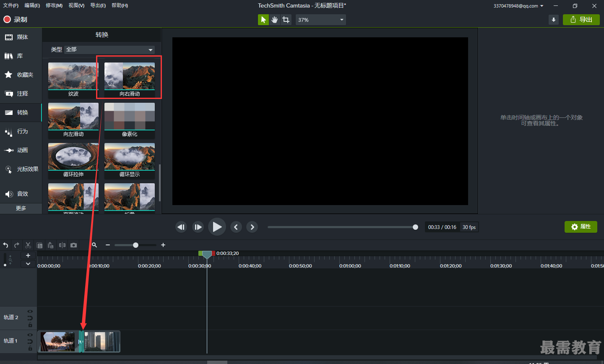Open the 注释 Annotations tab
The image size is (604, 364).
click(x=21, y=94)
